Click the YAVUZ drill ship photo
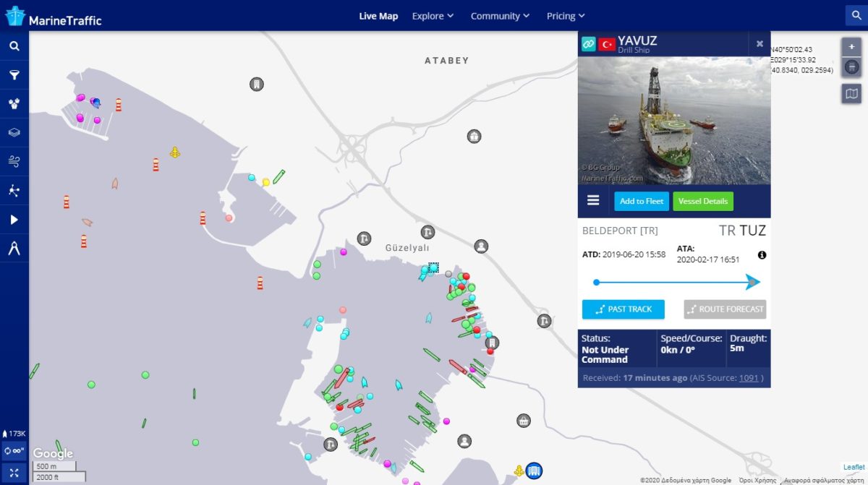The image size is (868, 485). point(673,120)
